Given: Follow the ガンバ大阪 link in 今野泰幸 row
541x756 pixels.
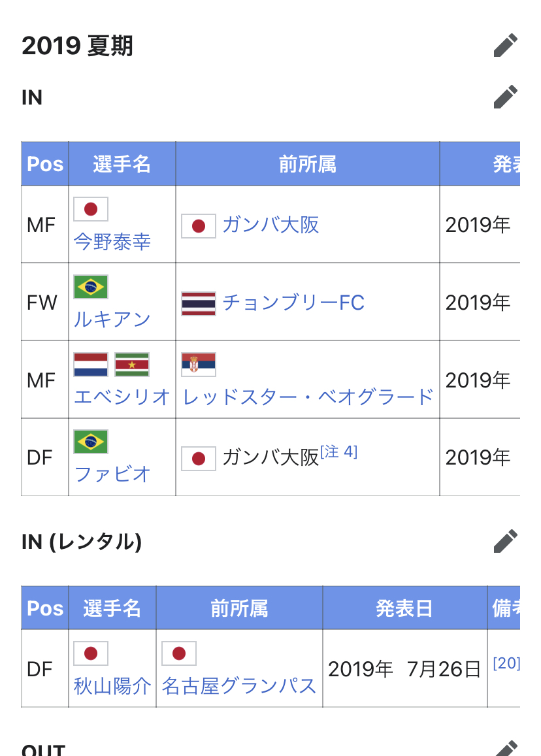Looking at the screenshot, I should point(270,225).
